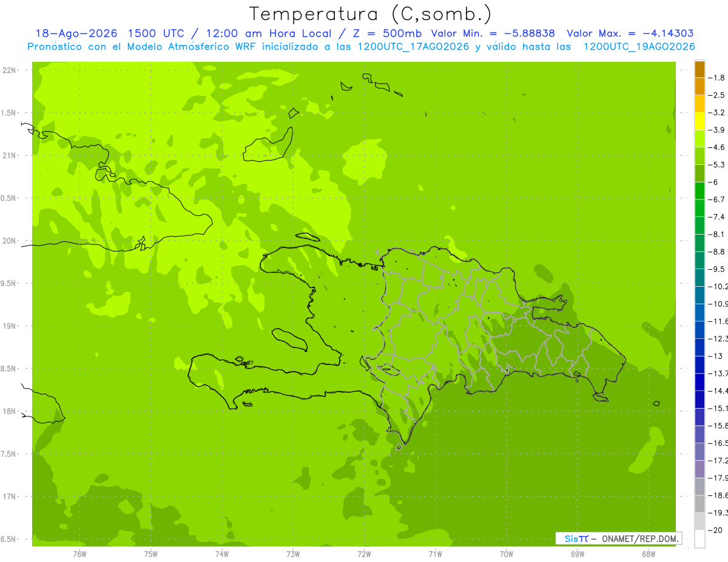Viewport: 728px width, 562px height.
Task: Click the "73W" longitude label
Action: coord(293,554)
